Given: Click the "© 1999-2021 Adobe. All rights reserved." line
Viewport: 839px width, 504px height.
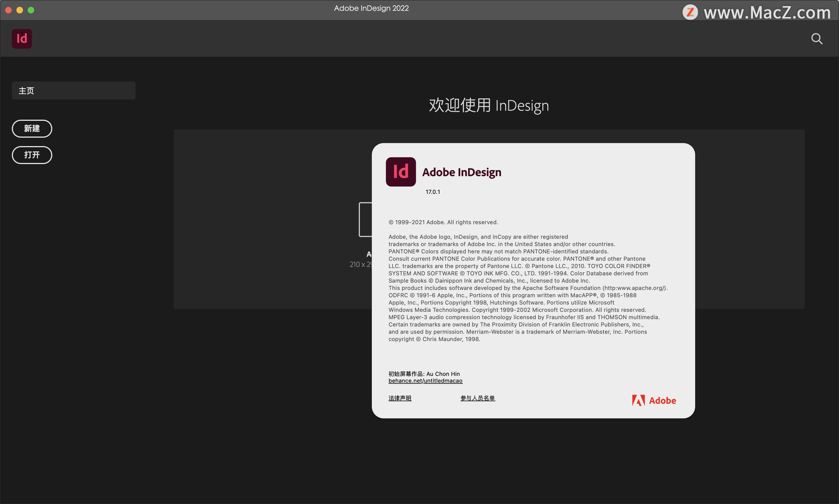Looking at the screenshot, I should (x=443, y=222).
